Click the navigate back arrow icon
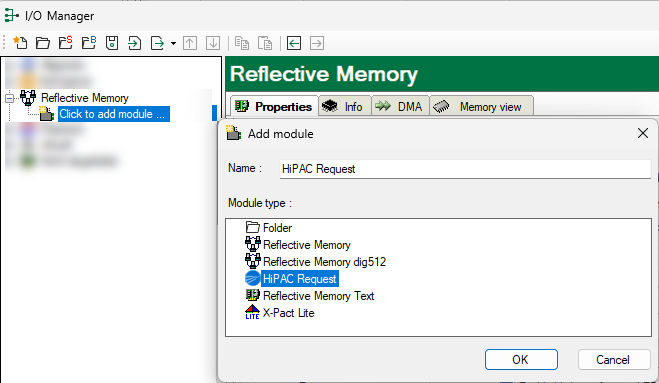This screenshot has height=383, width=659. tap(294, 43)
